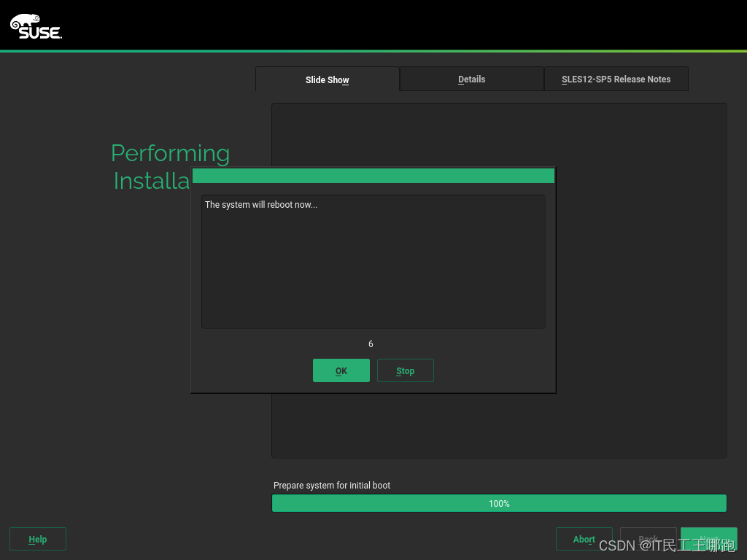The image size is (747, 560).
Task: Switch to the Details tab
Action: click(x=471, y=79)
